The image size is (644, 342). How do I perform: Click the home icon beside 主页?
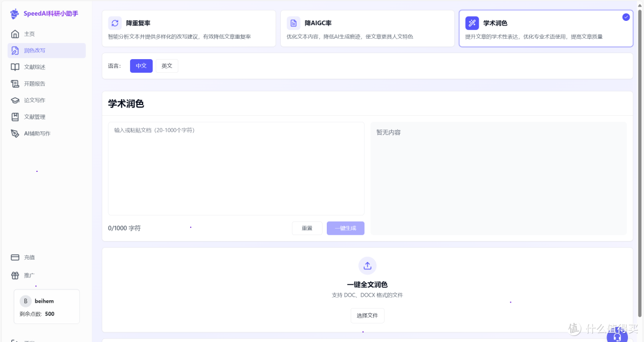coord(15,33)
